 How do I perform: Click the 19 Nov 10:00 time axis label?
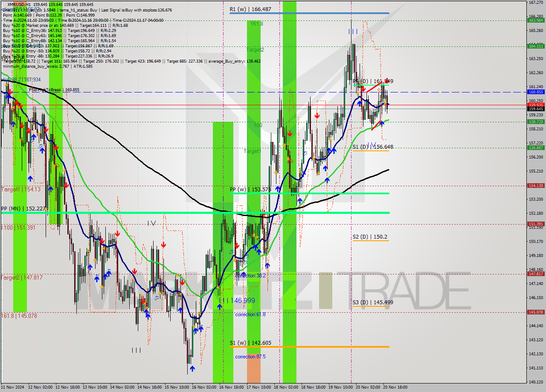click(340, 387)
